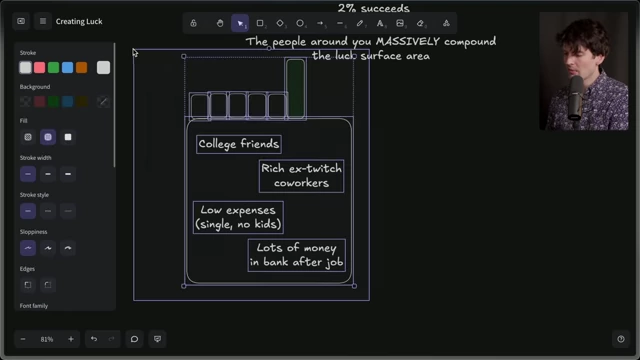This screenshot has width=640, height=360.
Task: Select the tall green rectangle on canvas
Action: [296, 89]
